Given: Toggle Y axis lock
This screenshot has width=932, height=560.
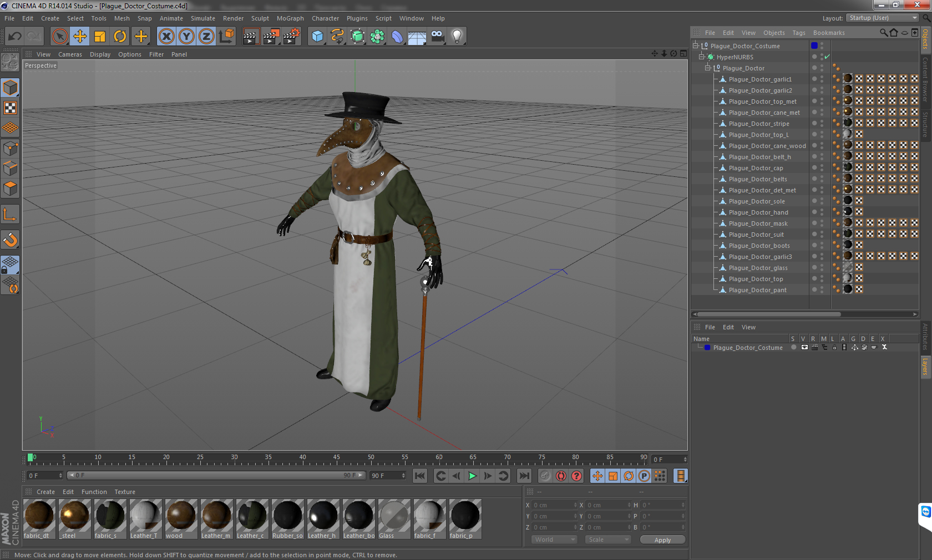Looking at the screenshot, I should point(186,37).
